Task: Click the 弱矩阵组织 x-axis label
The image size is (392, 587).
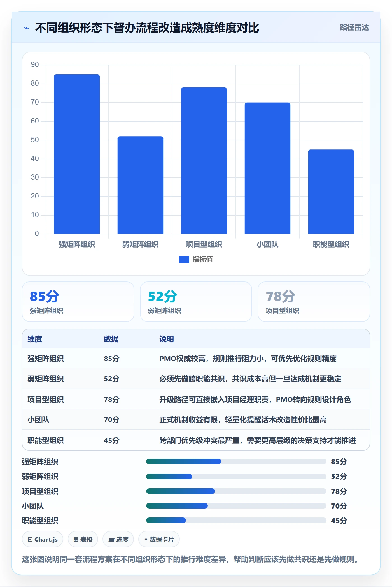Action: [140, 244]
